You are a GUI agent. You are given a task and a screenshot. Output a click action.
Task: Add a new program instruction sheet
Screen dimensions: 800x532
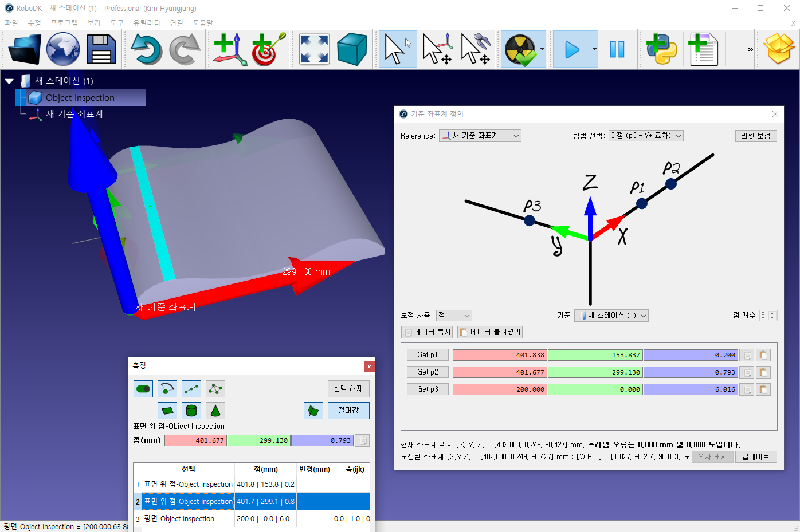tap(703, 49)
